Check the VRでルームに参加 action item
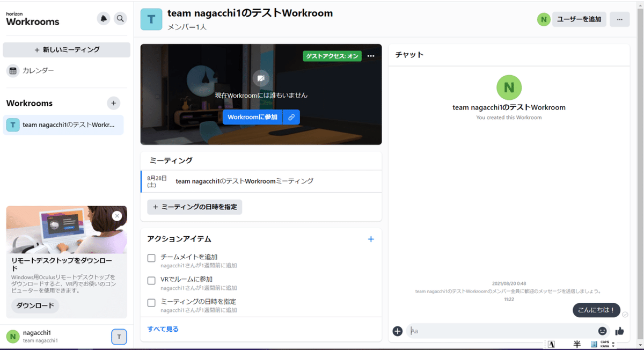This screenshot has width=644, height=350. coord(151,281)
